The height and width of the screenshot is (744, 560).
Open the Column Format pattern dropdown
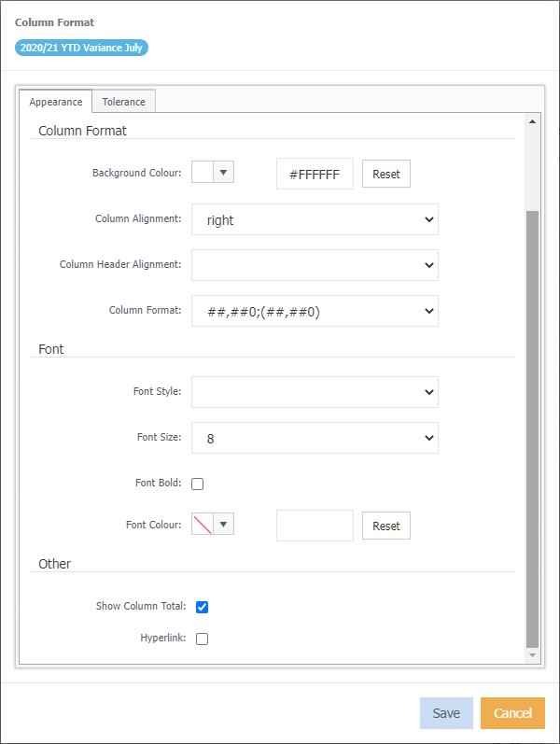(315, 312)
